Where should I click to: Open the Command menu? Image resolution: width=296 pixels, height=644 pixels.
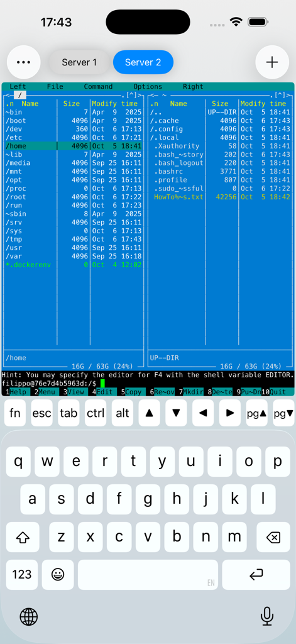pyautogui.click(x=98, y=87)
